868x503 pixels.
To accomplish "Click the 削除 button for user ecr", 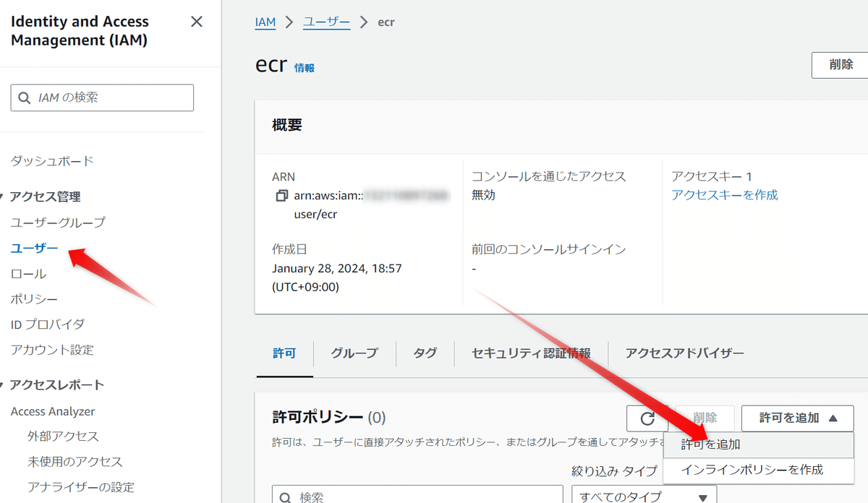I will (841, 64).
